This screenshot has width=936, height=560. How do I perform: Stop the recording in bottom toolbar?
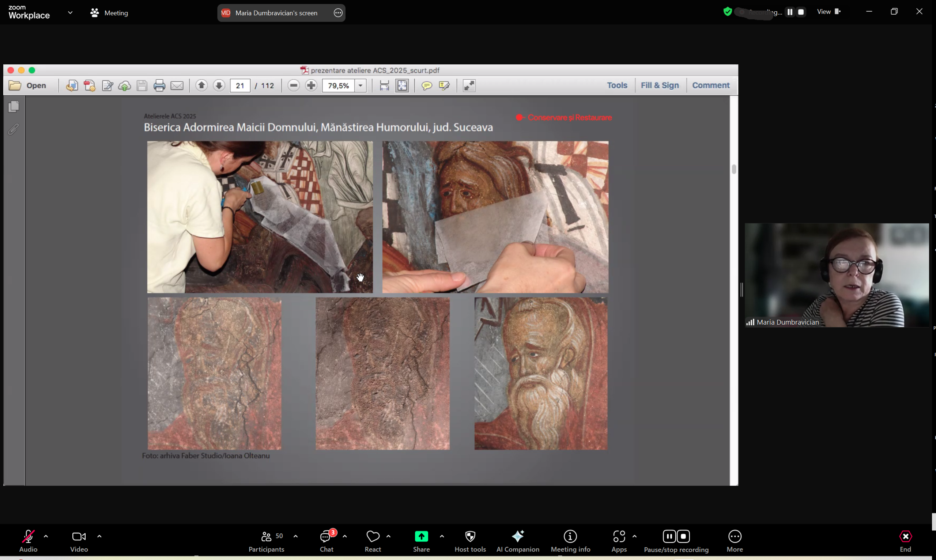pyautogui.click(x=683, y=536)
